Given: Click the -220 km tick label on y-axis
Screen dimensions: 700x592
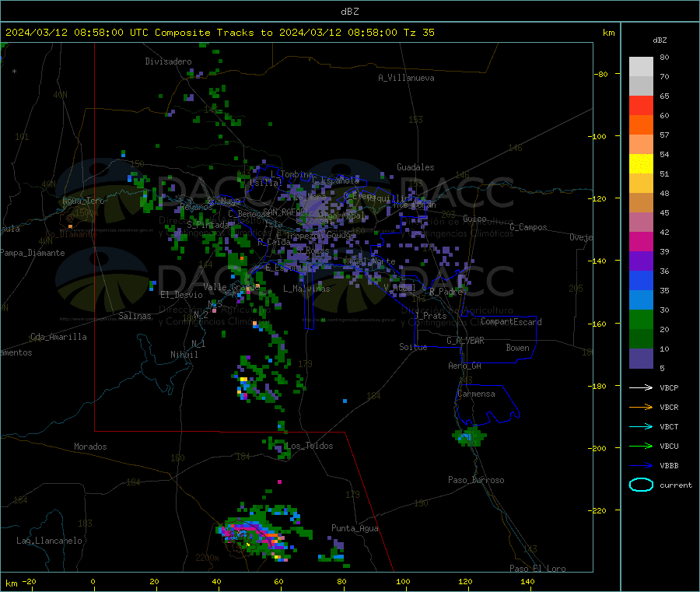Looking at the screenshot, I should pos(599,511).
